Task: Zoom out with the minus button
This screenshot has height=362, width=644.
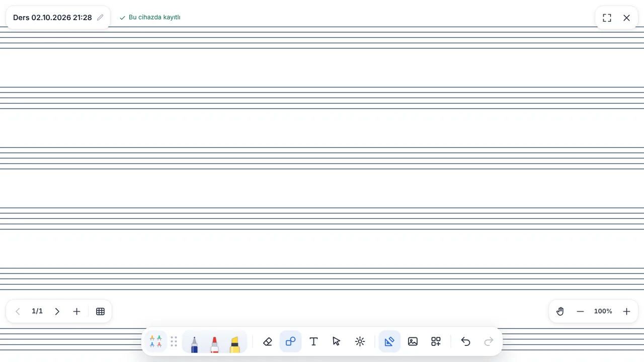Action: pyautogui.click(x=580, y=311)
